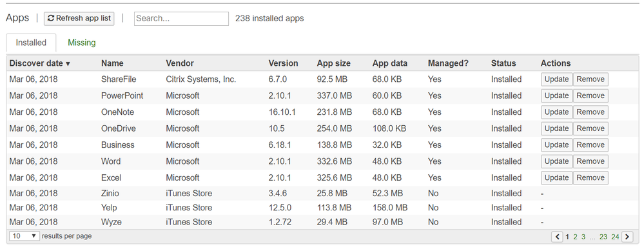Update the ShareFile app

click(556, 79)
